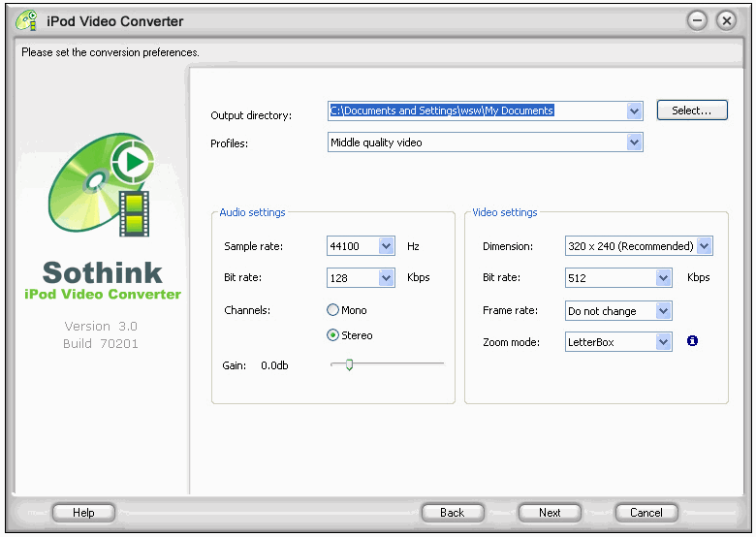Click the Gain 0.0db value text
This screenshot has height=537, width=756.
(274, 365)
